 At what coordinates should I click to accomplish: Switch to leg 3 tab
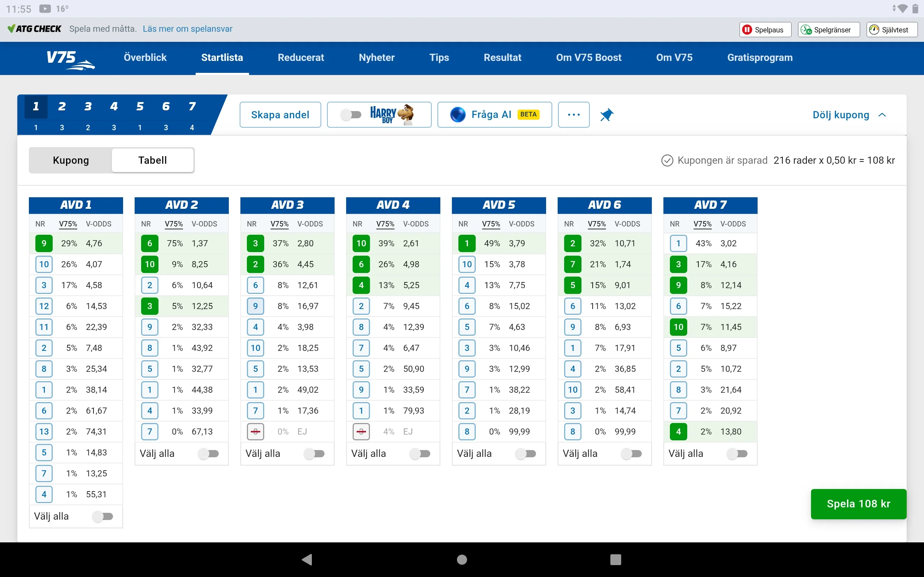(88, 107)
